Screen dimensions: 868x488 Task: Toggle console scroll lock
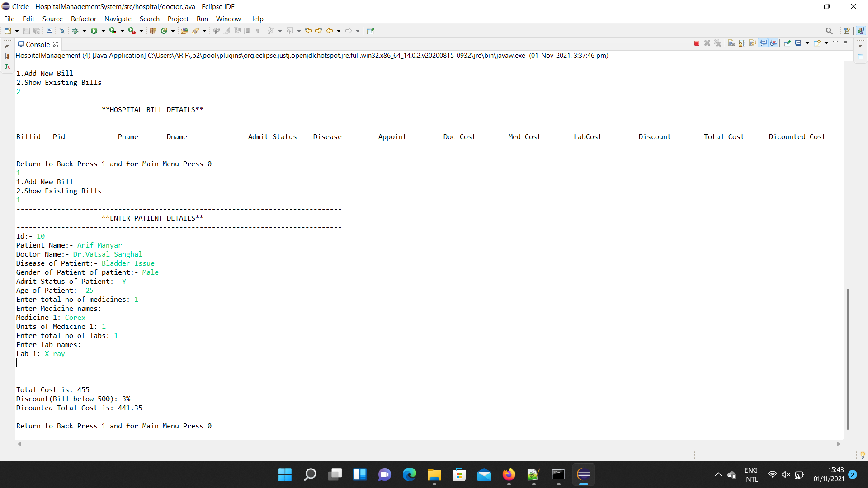pyautogui.click(x=742, y=43)
